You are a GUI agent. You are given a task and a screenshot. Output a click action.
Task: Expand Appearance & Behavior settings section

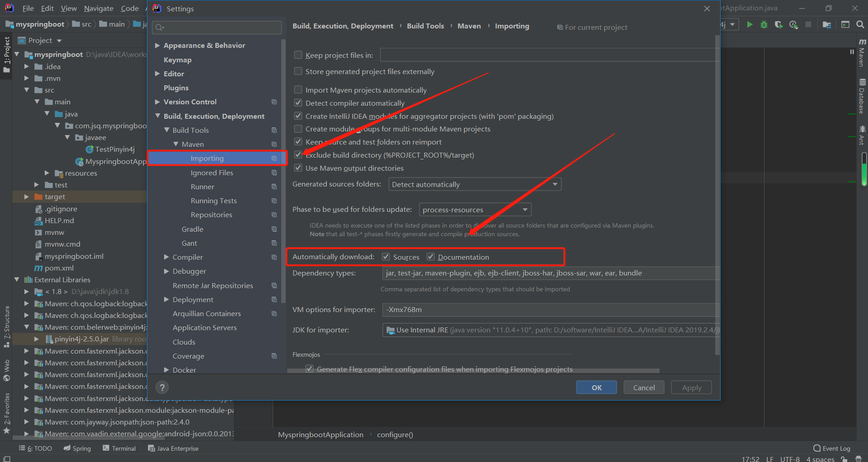point(157,45)
